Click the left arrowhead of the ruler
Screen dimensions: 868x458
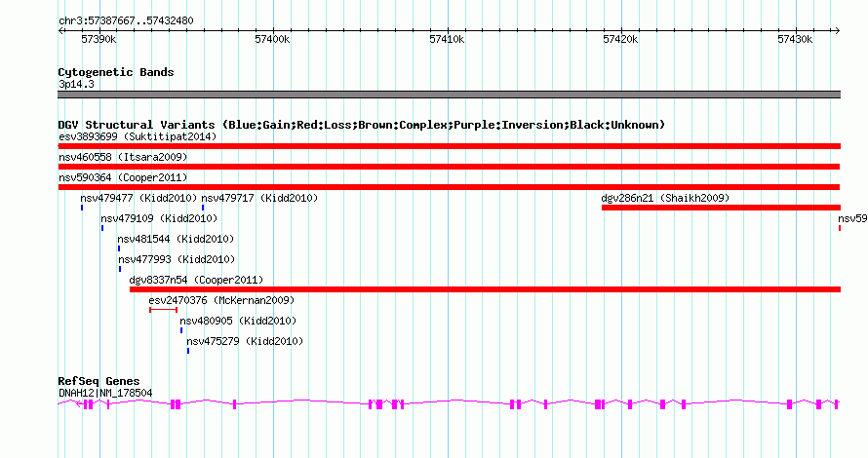[x=60, y=31]
